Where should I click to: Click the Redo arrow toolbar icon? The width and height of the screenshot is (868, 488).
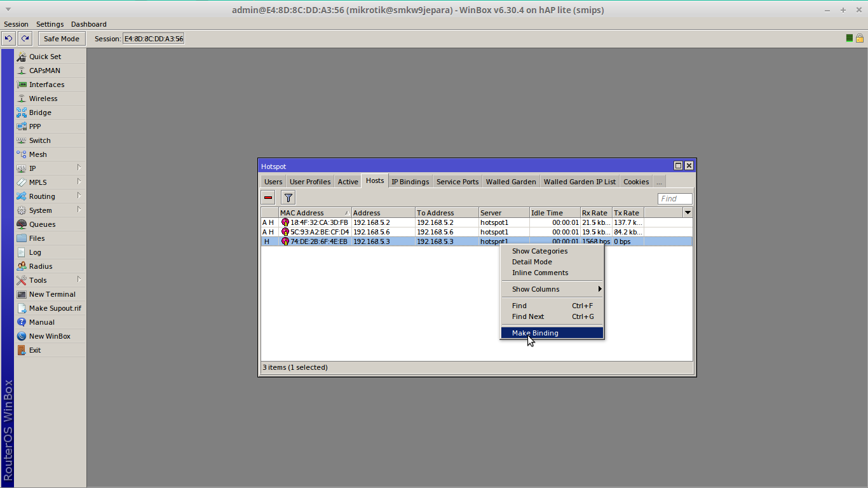[x=25, y=39]
